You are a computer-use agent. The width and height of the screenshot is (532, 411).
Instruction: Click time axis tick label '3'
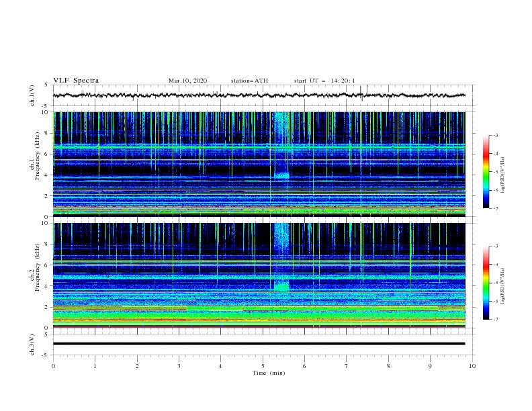179,366
